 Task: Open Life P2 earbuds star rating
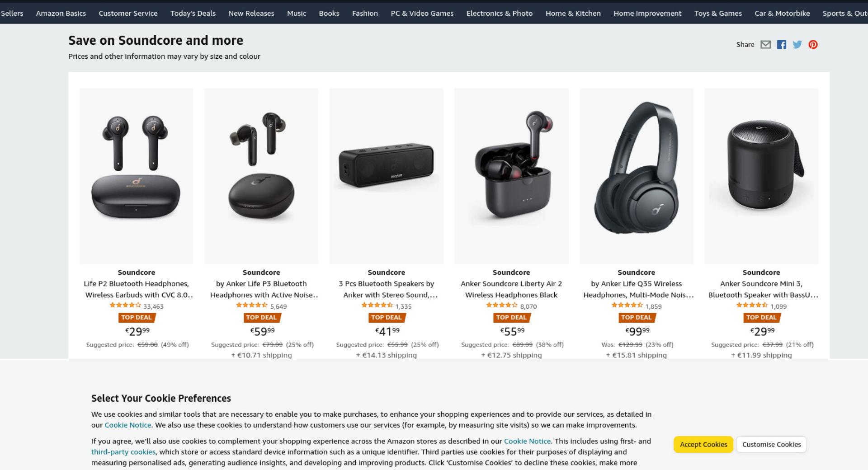(125, 305)
